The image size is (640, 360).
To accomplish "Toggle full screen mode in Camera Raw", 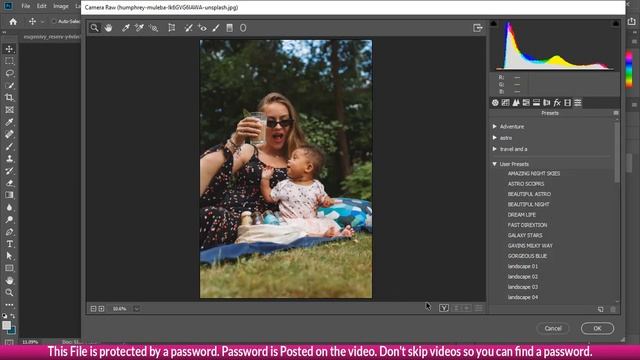I will click(478, 28).
